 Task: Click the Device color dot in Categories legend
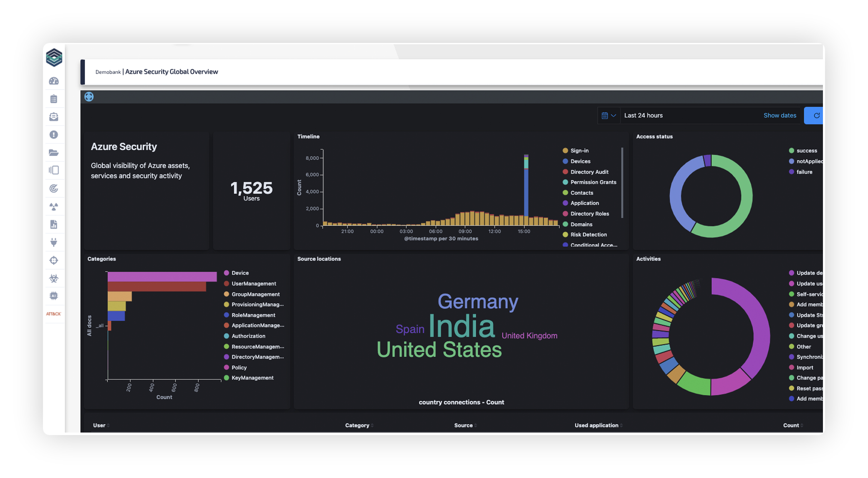click(x=227, y=273)
